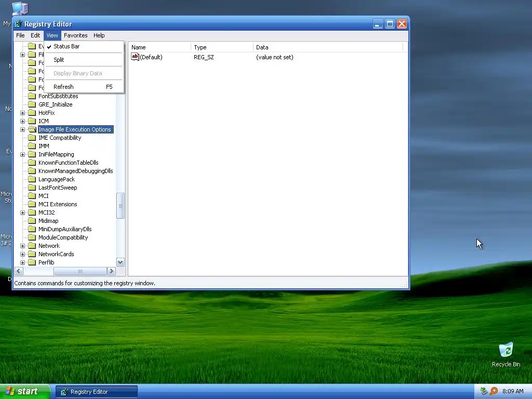
Task: Click the Registry Editor title bar icon
Action: (18, 24)
